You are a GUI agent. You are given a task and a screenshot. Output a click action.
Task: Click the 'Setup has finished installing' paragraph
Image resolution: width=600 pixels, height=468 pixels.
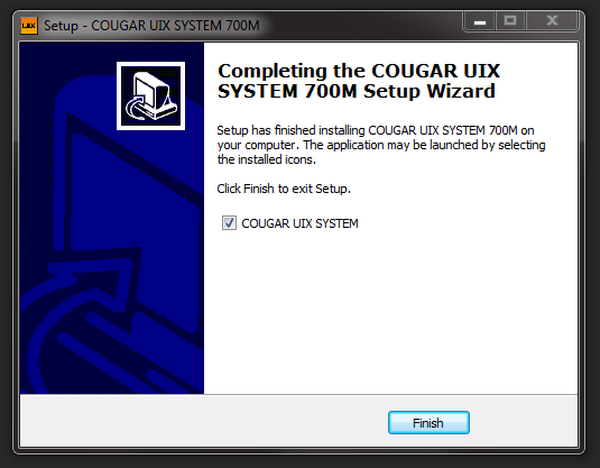(381, 145)
